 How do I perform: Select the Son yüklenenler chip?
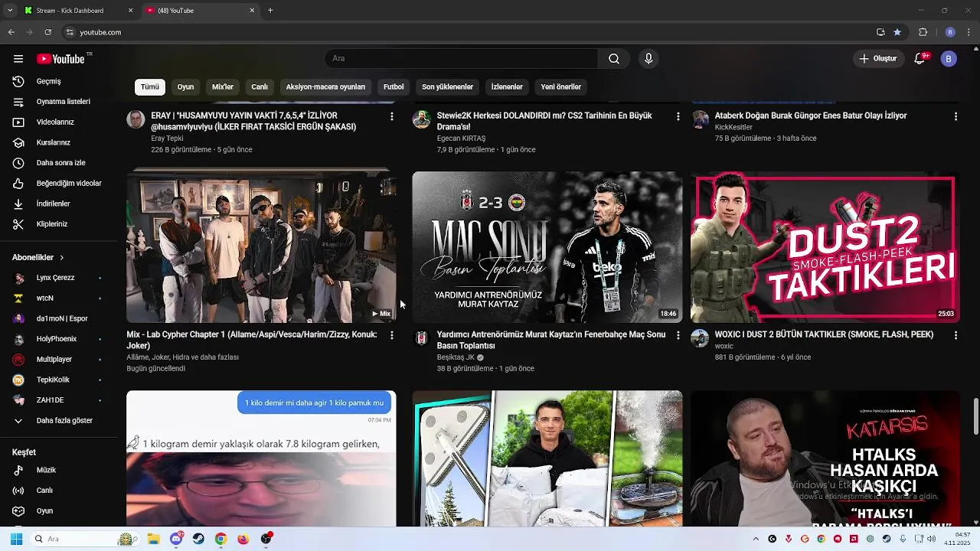pos(448,87)
